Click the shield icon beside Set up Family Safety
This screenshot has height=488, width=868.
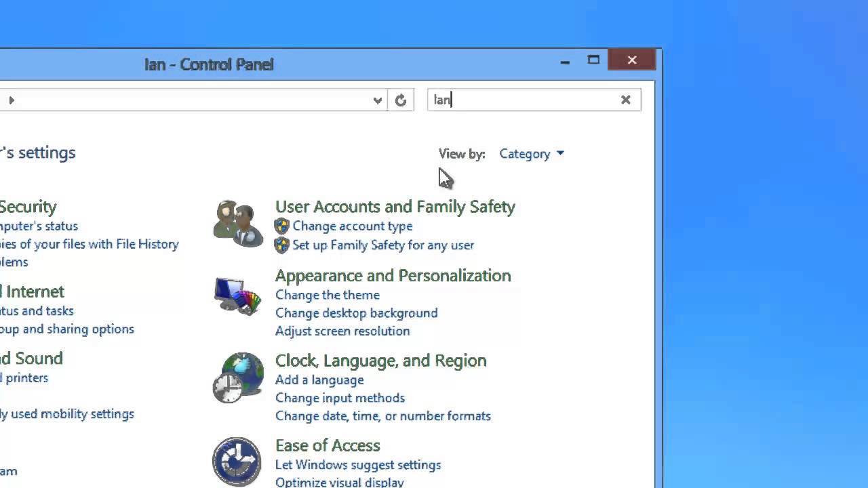[282, 245]
